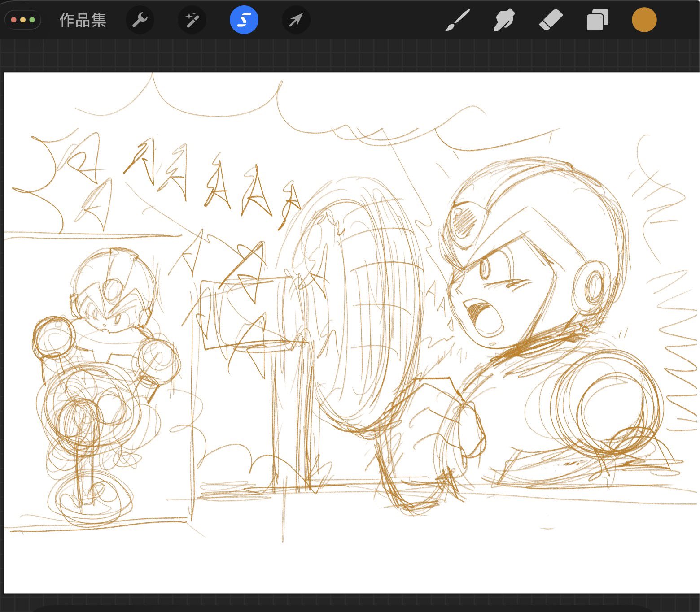Open the Layers panel
700x612 pixels.
pos(598,20)
